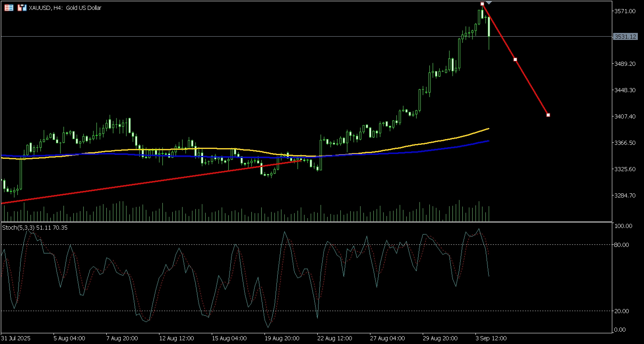This screenshot has width=644, height=344.
Task: Click the Stoch(5,3,3) indicator label
Action: (35, 227)
